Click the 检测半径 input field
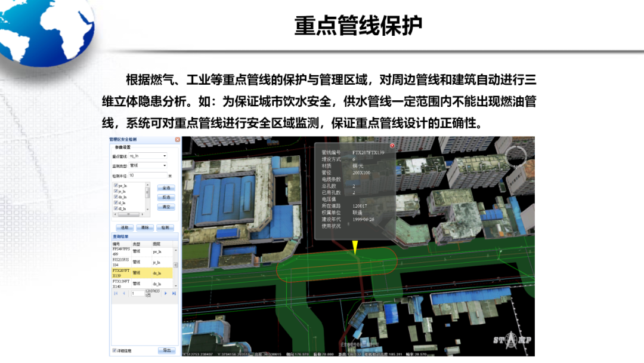This screenshot has width=644, height=363. click(148, 175)
